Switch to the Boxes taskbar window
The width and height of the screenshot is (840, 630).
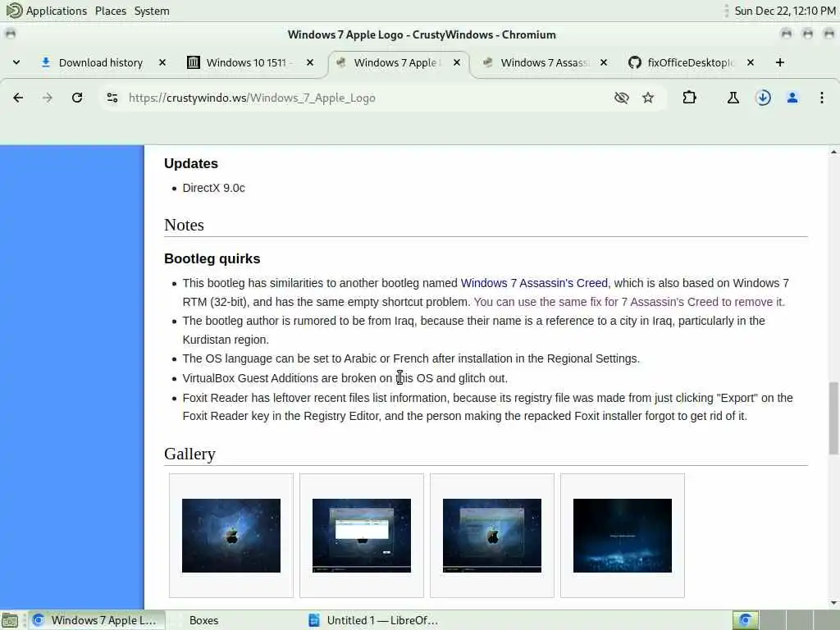203,620
